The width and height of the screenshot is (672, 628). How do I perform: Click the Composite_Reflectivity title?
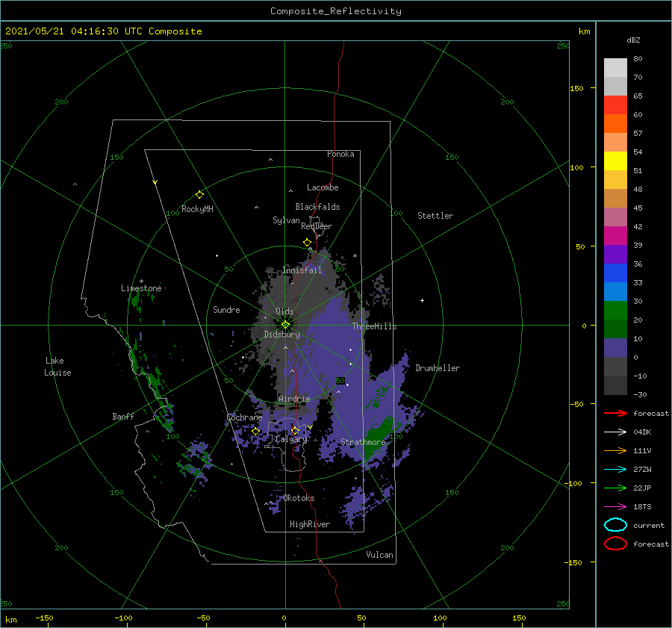[x=336, y=11]
